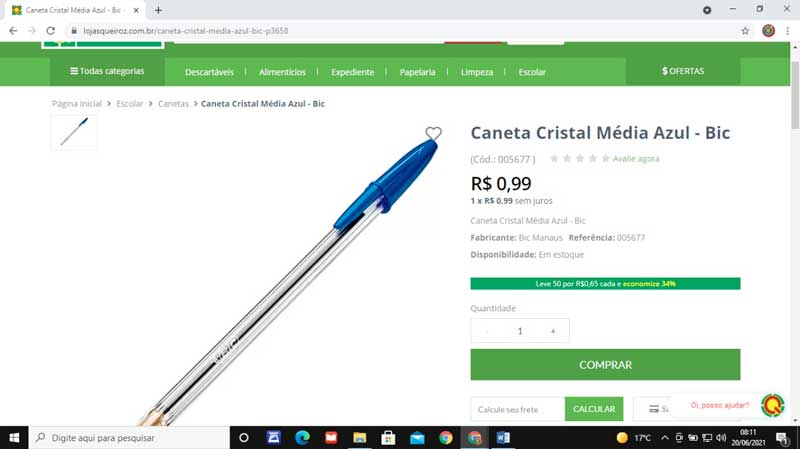The height and width of the screenshot is (449, 800).
Task: Increase quantity with the plus button
Action: (553, 331)
